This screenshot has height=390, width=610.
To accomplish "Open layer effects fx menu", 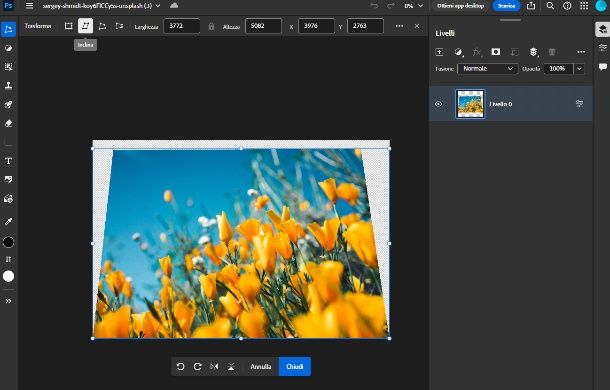I will (477, 52).
